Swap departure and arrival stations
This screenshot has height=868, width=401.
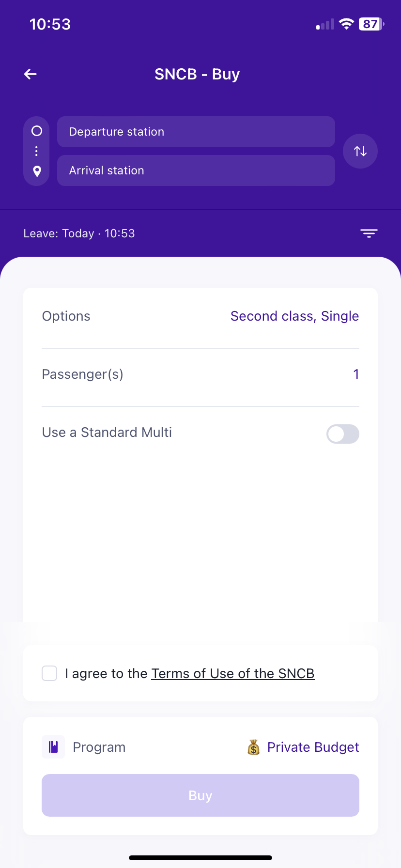360,151
